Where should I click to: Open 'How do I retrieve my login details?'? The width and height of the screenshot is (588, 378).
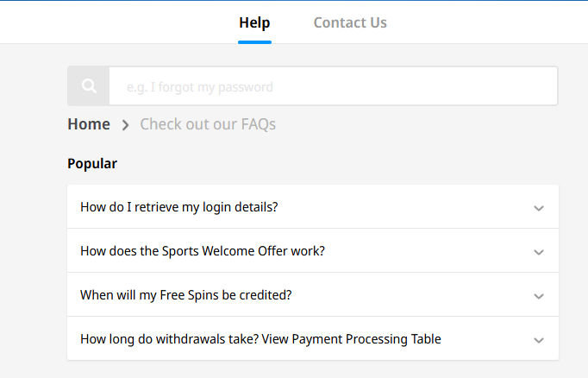point(178,207)
